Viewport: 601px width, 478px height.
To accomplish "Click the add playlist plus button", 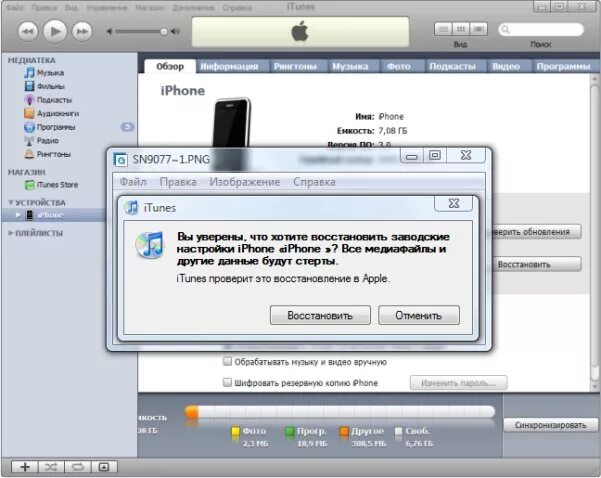I will coord(25,467).
